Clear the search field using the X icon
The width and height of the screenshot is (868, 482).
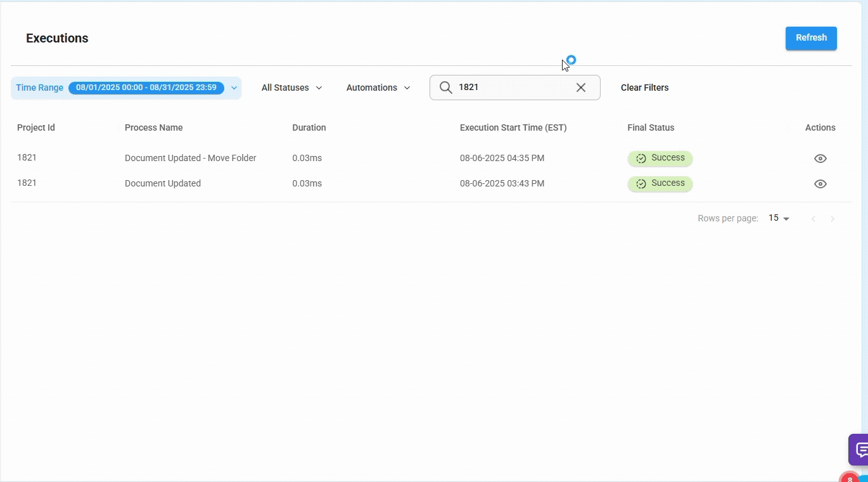580,88
